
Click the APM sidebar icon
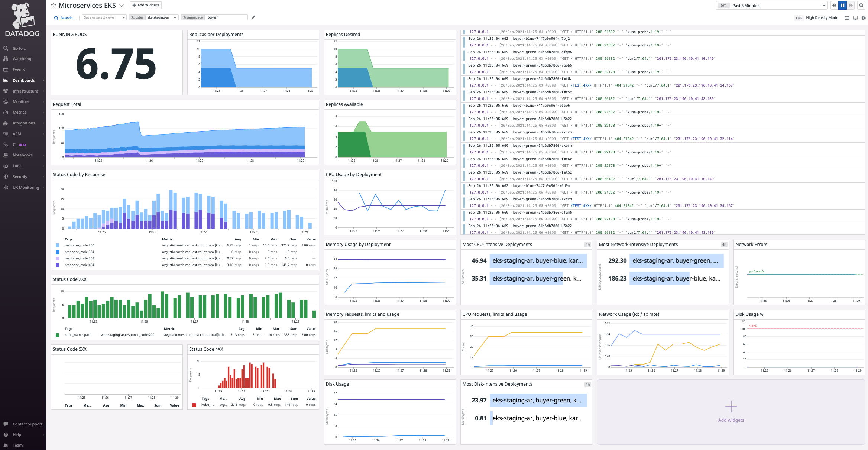click(x=6, y=134)
